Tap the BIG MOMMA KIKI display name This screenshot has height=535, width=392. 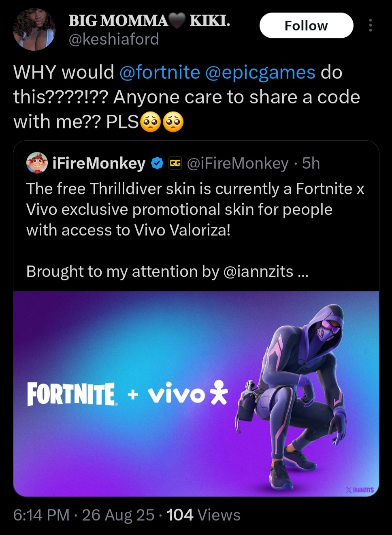[149, 20]
